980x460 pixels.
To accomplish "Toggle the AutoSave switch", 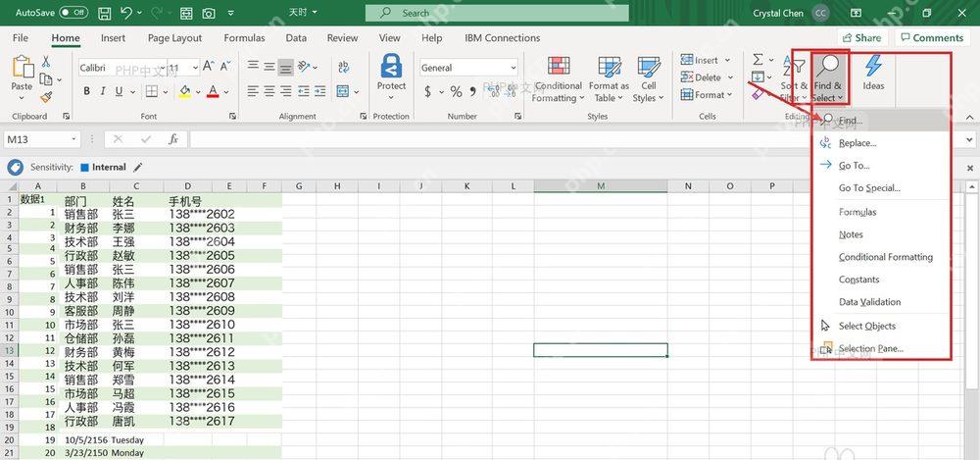I will click(73, 13).
